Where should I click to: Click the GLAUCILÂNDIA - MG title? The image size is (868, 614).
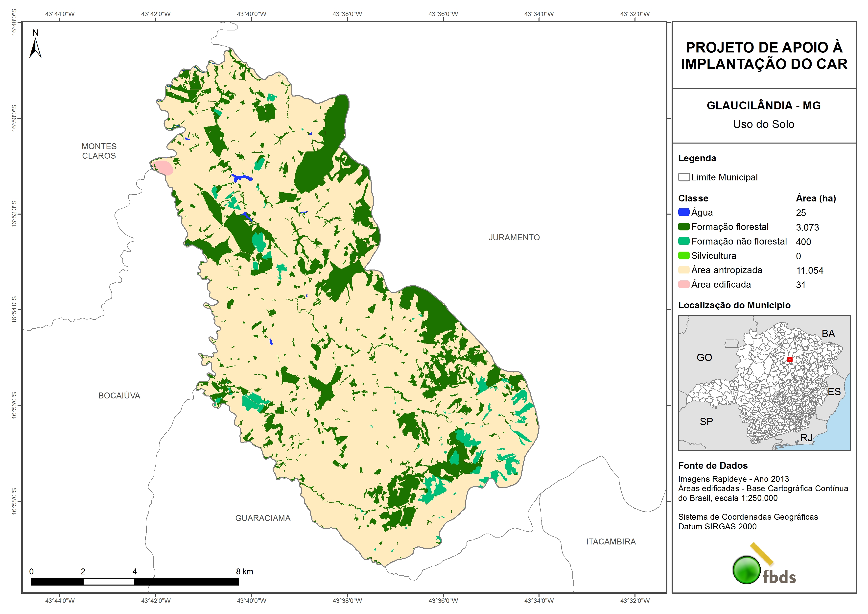click(x=763, y=105)
